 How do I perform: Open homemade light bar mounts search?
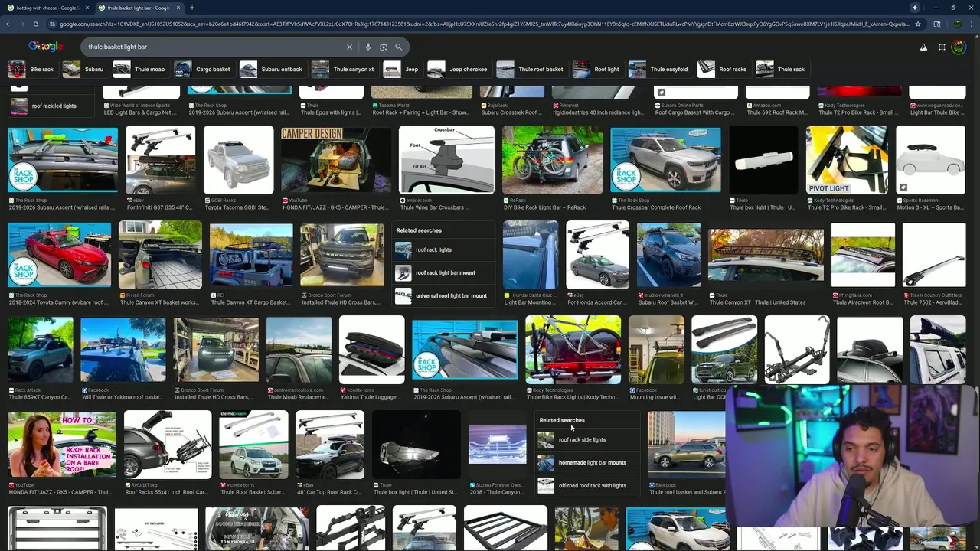click(586, 463)
